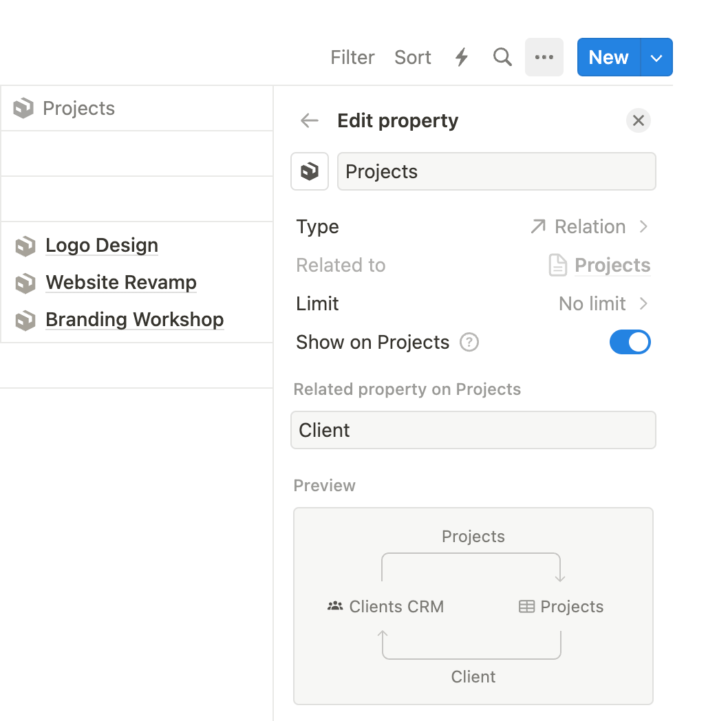Click the Projects column header icon

click(23, 108)
